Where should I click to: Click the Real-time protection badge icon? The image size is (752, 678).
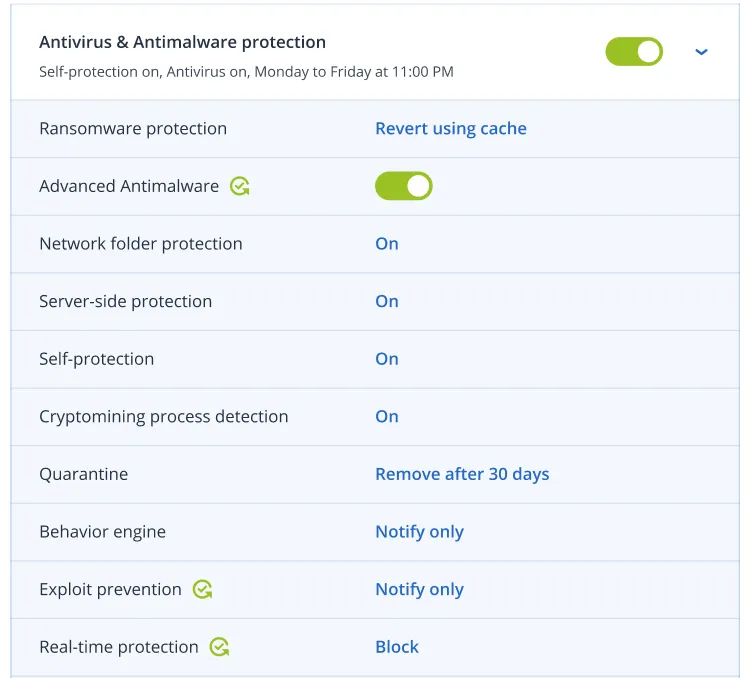click(x=220, y=647)
